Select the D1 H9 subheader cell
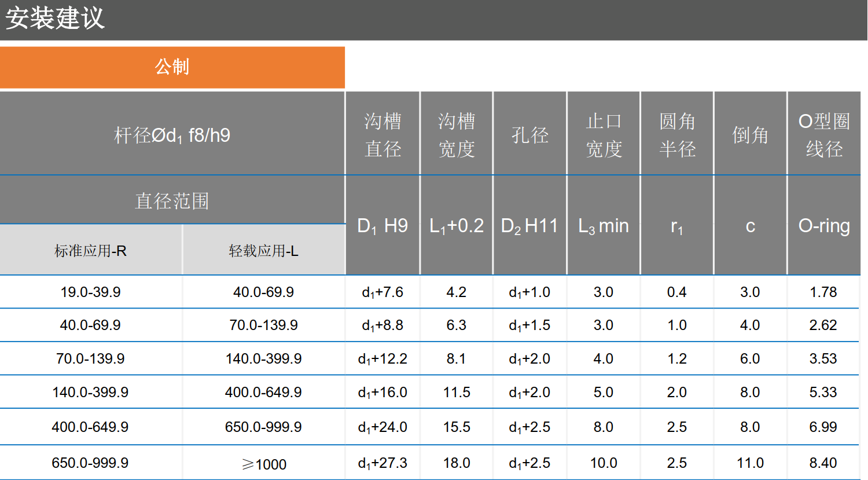Image resolution: width=868 pixels, height=480 pixels. pos(382,226)
